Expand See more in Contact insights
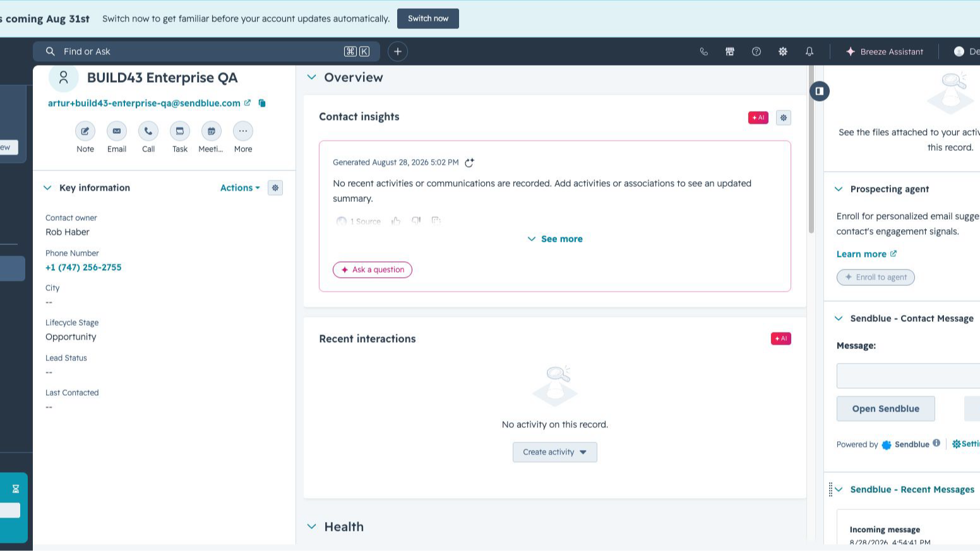980x551 pixels. [555, 239]
